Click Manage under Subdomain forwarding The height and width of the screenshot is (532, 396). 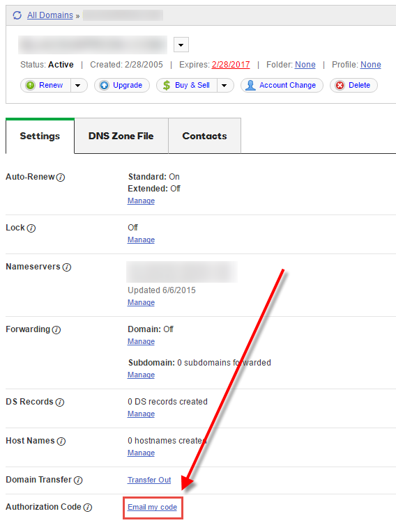pos(141,375)
